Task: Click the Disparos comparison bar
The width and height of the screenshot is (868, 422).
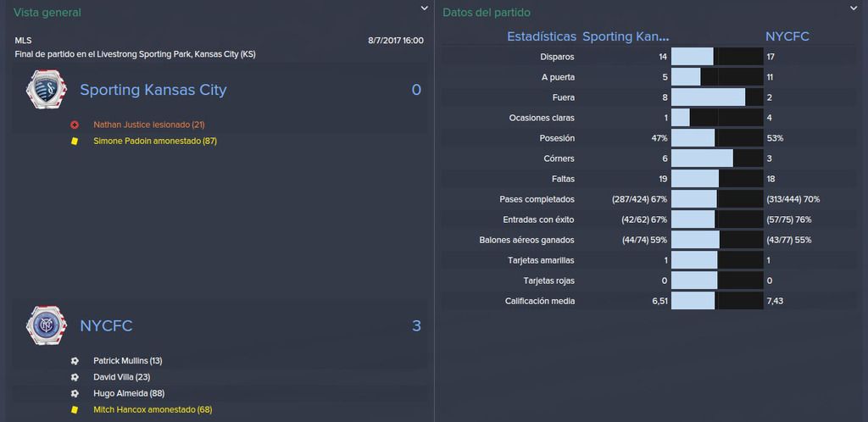Action: coord(717,57)
